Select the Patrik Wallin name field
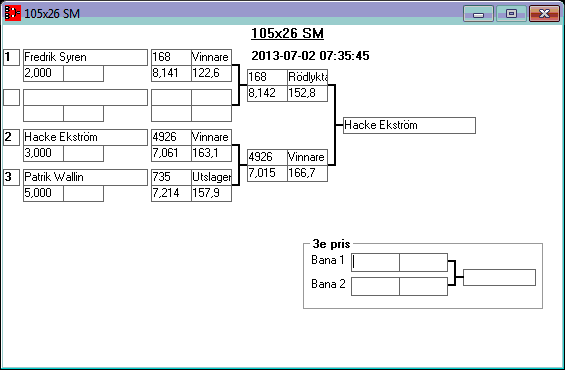Screen dimensions: 565x370 pos(85,177)
